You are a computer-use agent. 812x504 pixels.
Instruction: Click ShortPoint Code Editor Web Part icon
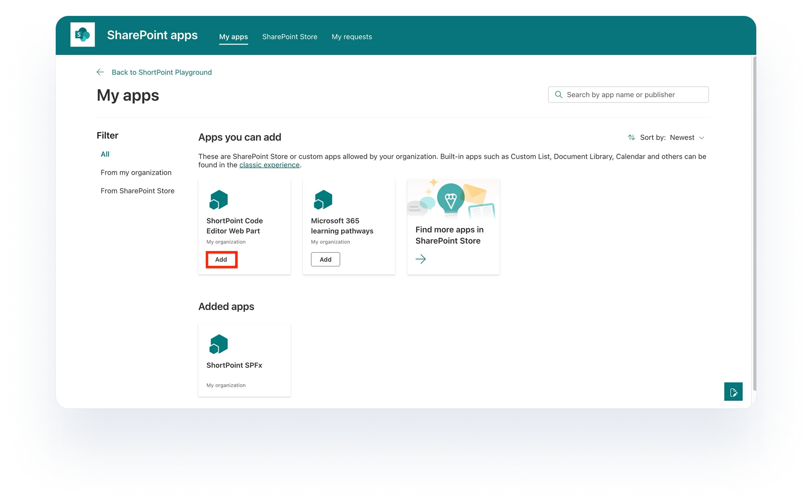[219, 199]
